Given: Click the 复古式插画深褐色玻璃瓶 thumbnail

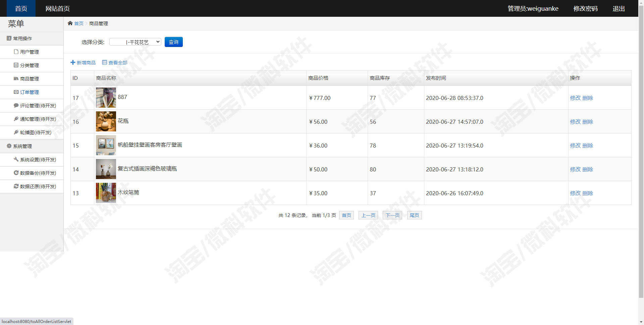Looking at the screenshot, I should point(106,169).
